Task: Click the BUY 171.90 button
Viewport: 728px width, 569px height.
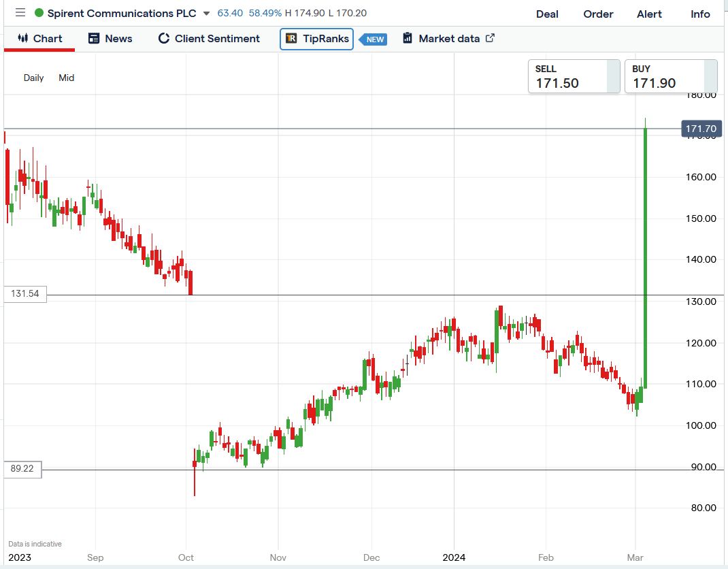Action: [671, 76]
